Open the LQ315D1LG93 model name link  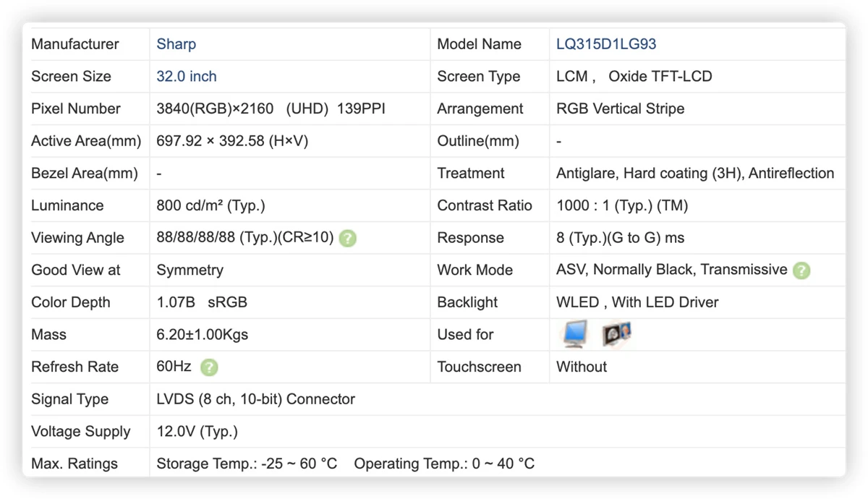pos(606,44)
